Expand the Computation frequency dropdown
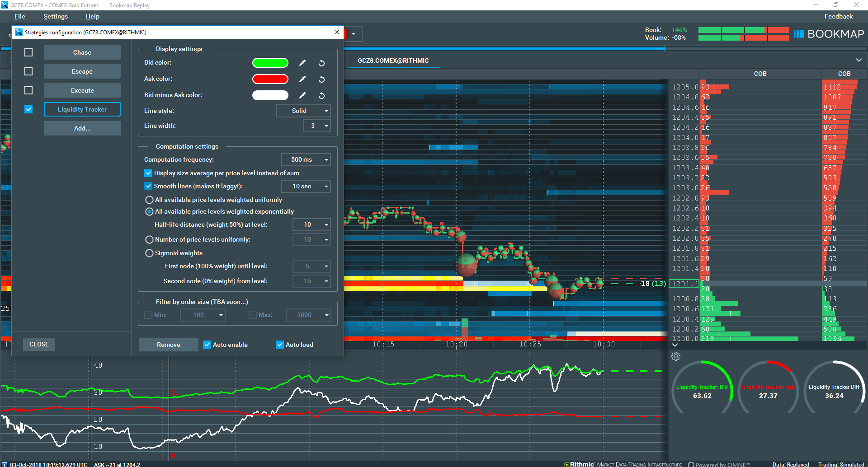The image size is (868, 467). tap(306, 159)
